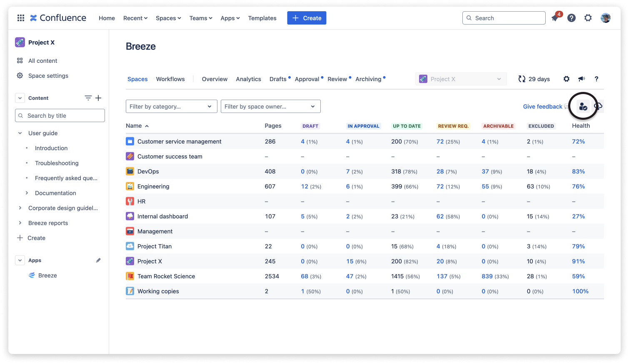Click the blue Create button

307,18
